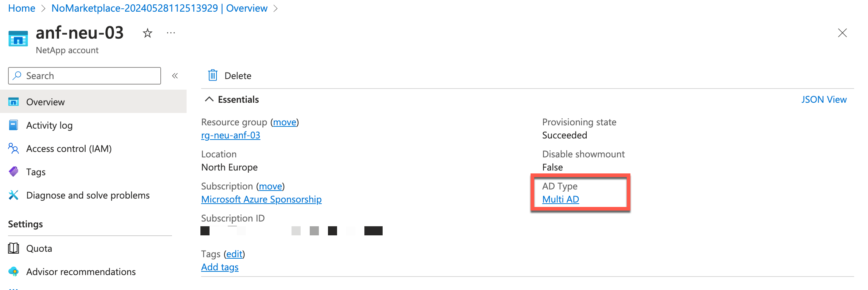Screen dimensions: 868x290
Task: Click the NetApp account resource icon
Action: (18, 39)
